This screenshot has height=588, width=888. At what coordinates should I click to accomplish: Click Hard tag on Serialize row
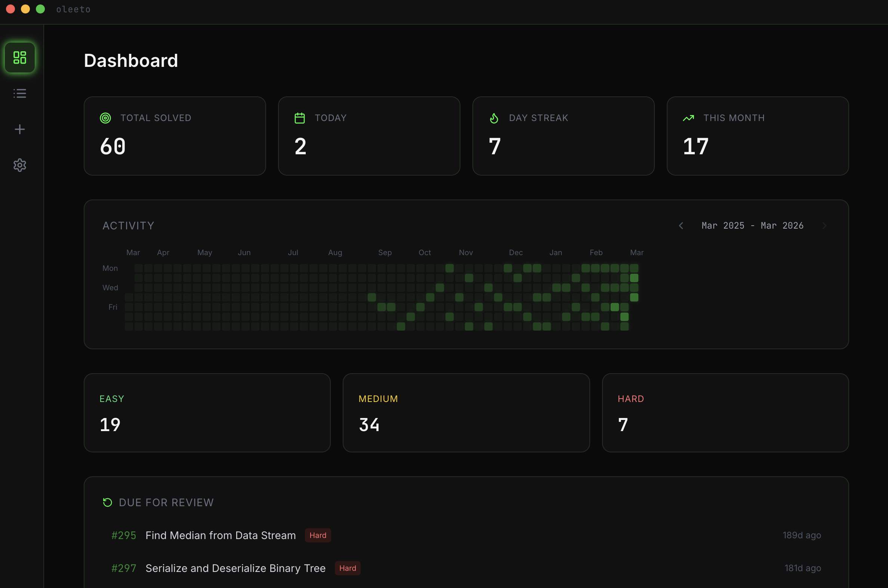point(348,568)
